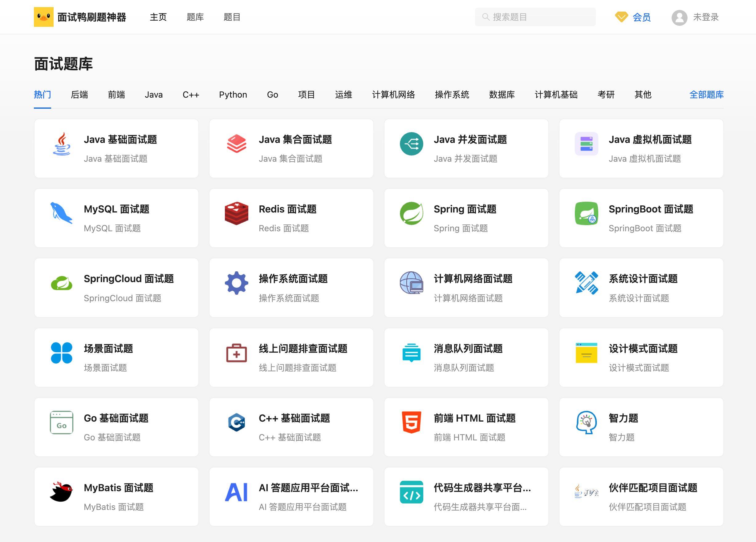756x542 pixels.
Task: Click the 未登录 login text
Action: point(706,17)
